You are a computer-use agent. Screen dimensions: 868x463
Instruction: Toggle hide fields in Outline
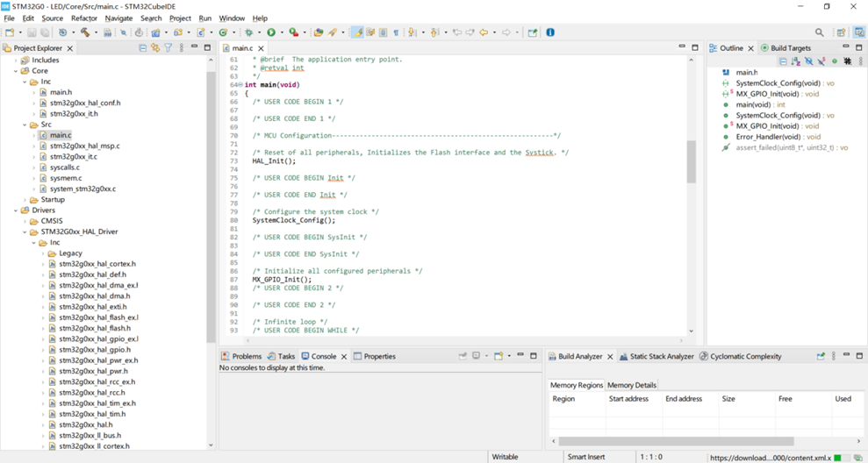tap(809, 61)
